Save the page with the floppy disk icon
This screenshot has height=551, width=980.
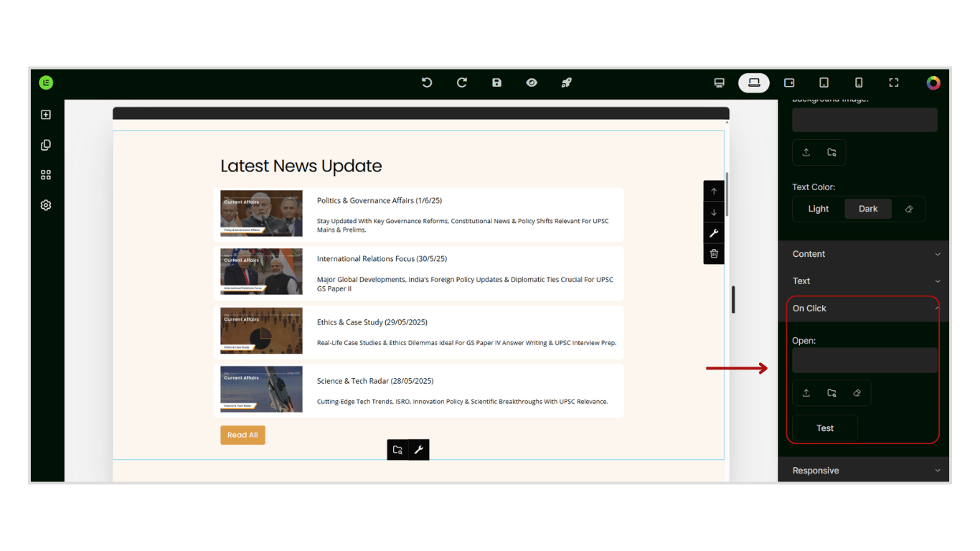tap(496, 83)
